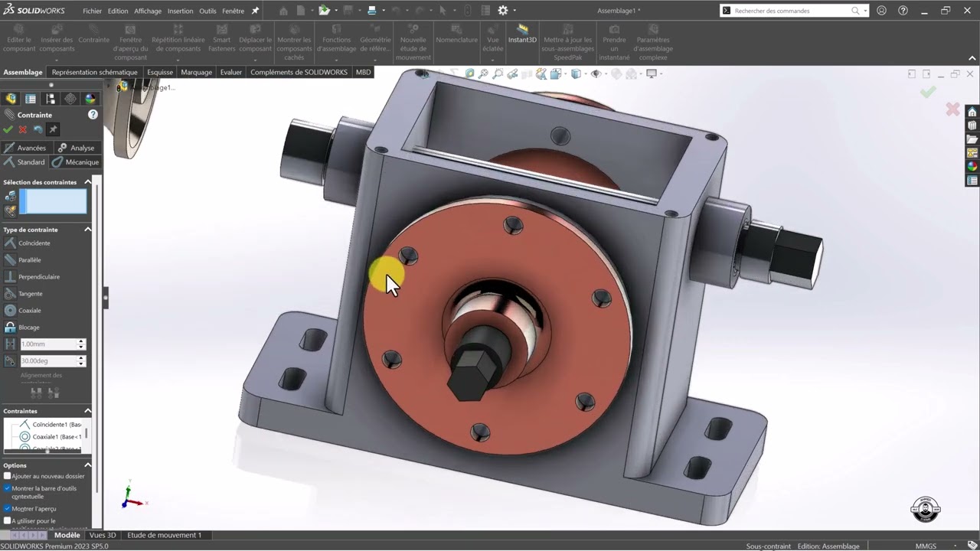980x551 pixels.
Task: Click the Home icon in the top toolbar
Action: point(283,11)
